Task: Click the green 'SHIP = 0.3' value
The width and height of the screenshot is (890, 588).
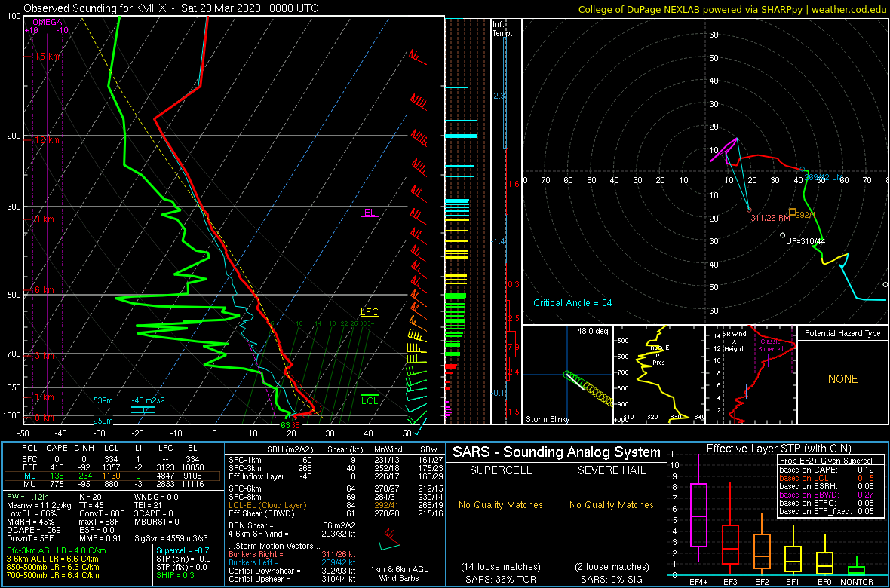Action: tap(176, 577)
